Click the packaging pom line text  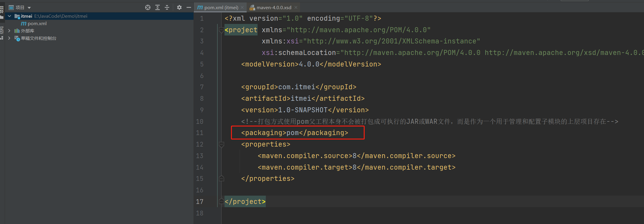(x=295, y=133)
